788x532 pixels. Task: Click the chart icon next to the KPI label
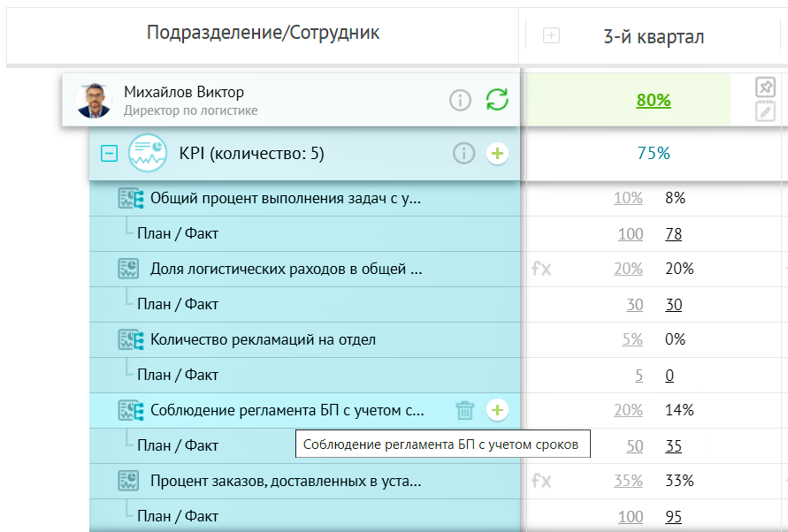(146, 152)
